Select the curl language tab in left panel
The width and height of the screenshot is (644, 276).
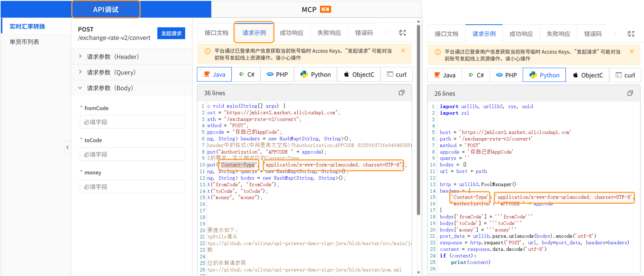pyautogui.click(x=397, y=75)
